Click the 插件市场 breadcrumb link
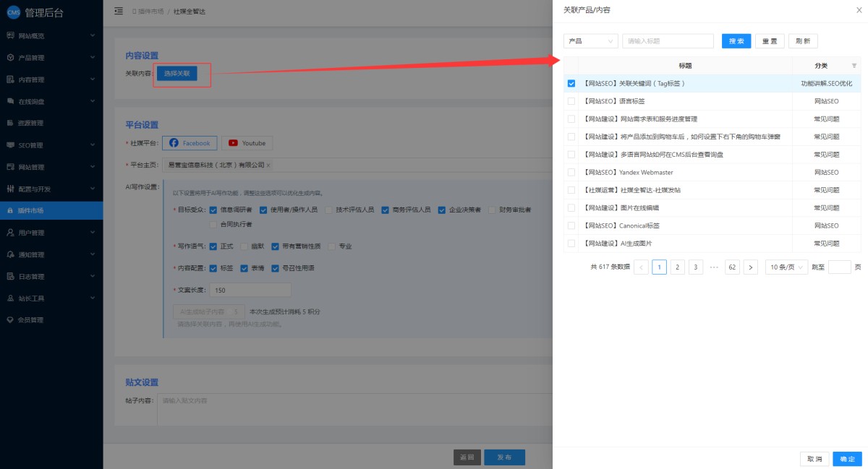The width and height of the screenshot is (868, 469). point(150,12)
